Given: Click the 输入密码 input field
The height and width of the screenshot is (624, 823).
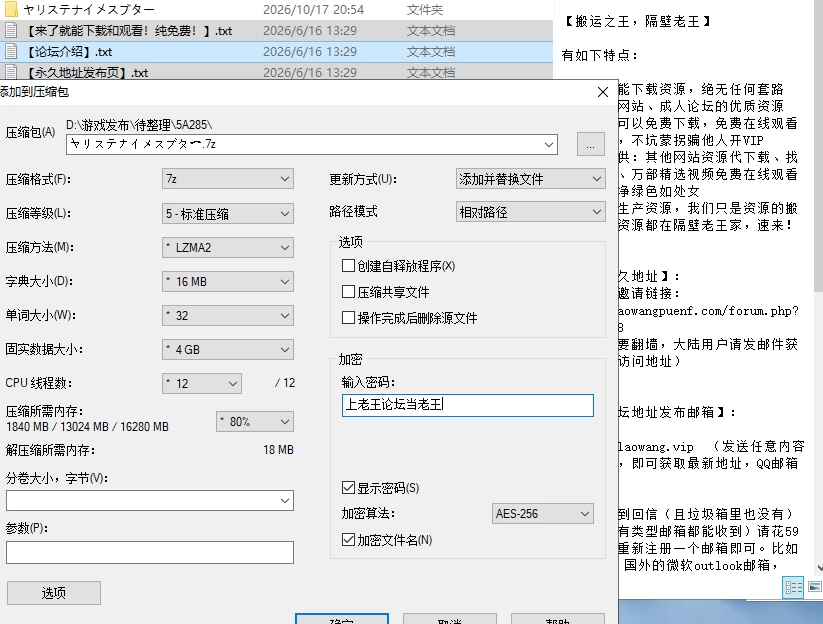Looking at the screenshot, I should coord(468,405).
